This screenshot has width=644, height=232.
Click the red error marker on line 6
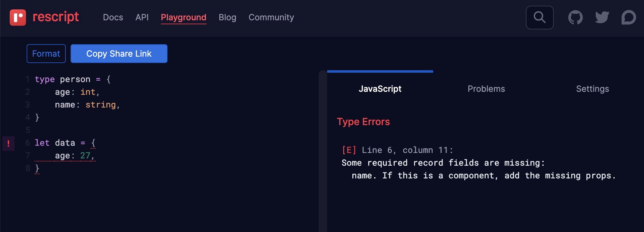(8, 143)
